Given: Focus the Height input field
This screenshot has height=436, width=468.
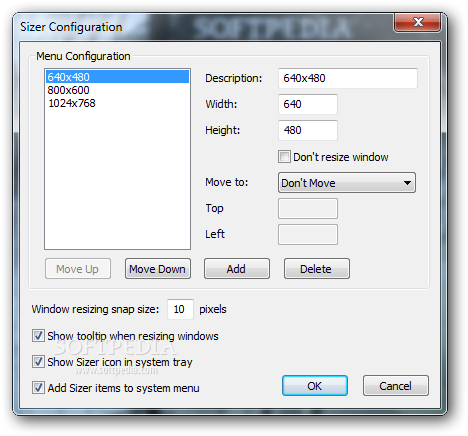Looking at the screenshot, I should tap(308, 130).
